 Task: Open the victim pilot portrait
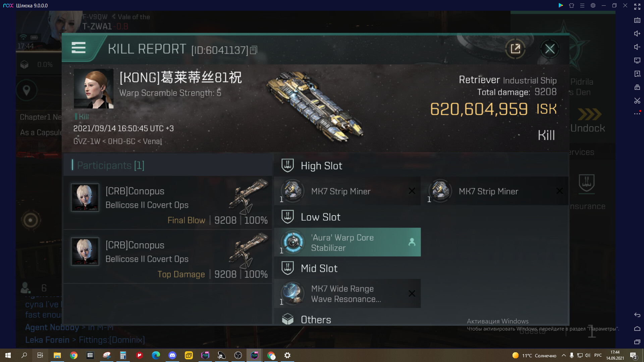[94, 89]
